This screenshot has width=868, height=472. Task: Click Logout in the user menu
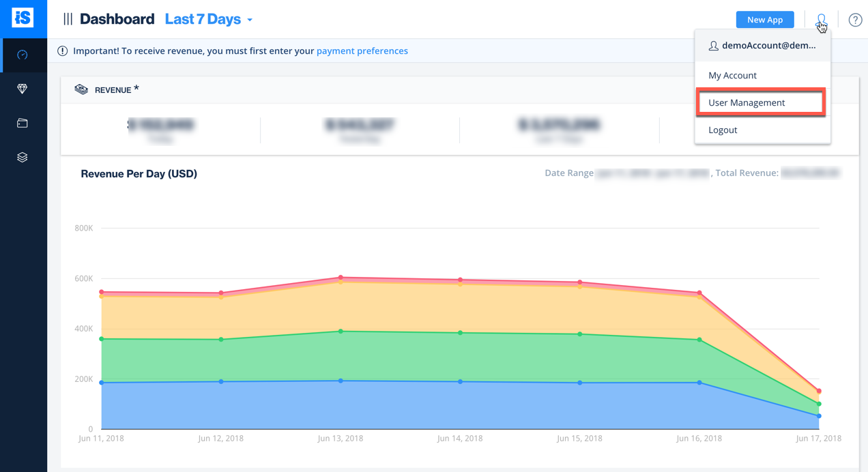(x=723, y=130)
